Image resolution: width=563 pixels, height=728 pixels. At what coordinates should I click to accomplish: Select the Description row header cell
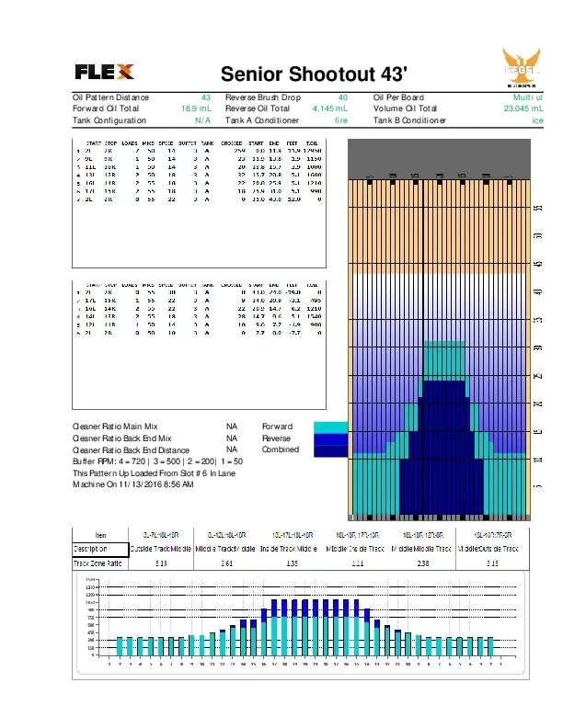pyautogui.click(x=97, y=549)
